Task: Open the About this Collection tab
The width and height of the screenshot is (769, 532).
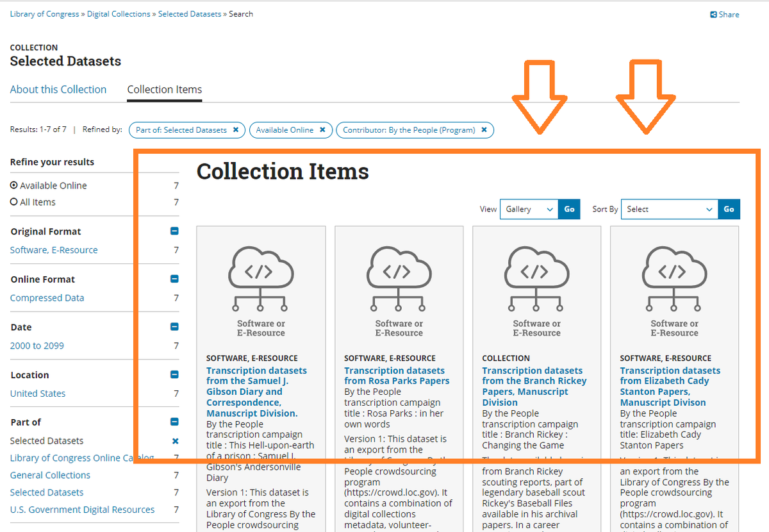Action: [x=58, y=90]
